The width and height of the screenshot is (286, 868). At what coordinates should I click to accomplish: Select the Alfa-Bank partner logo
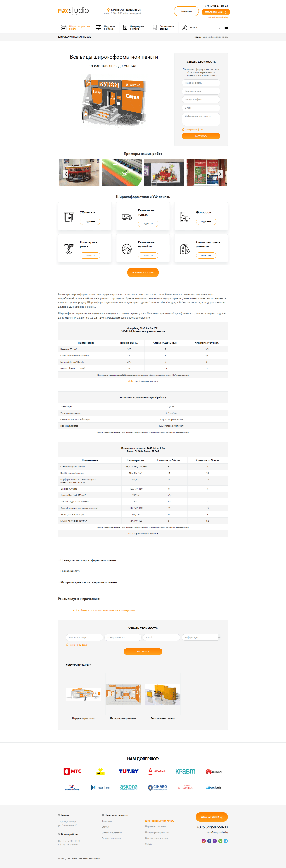click(157, 771)
